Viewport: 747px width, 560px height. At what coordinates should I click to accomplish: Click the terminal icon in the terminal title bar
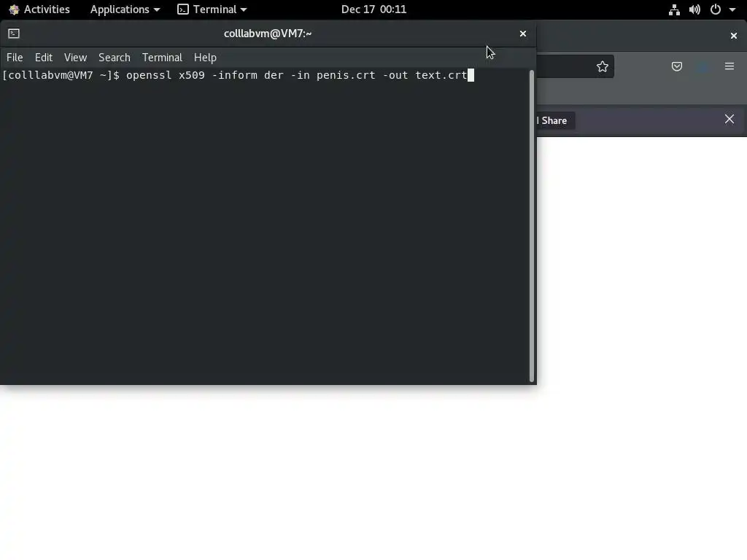pyautogui.click(x=14, y=34)
